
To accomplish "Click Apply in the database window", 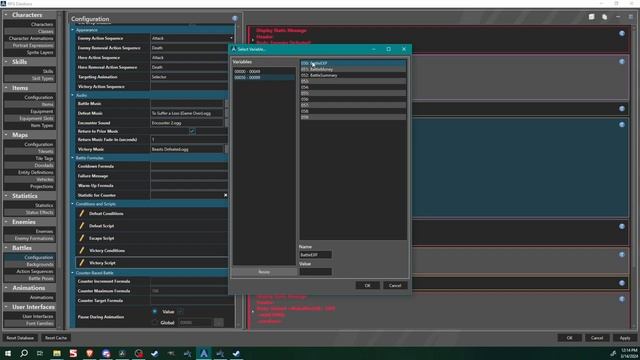I will 625,338.
